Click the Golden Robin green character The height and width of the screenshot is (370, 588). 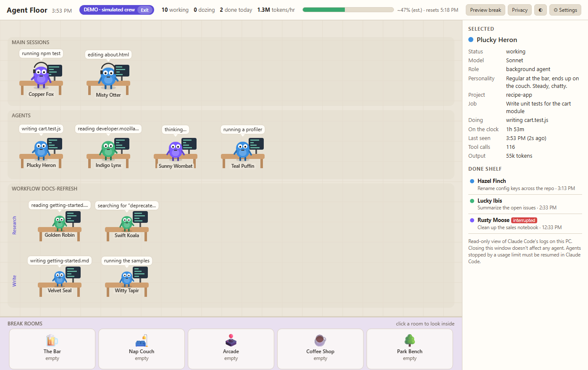click(60, 223)
